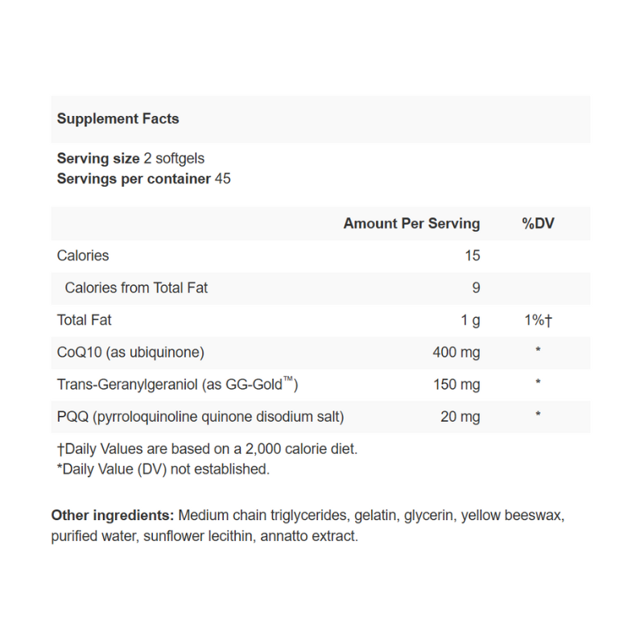Viewport: 644px width, 644px height.
Task: Click the Calories from Total Fat value 9
Action: tap(476, 288)
